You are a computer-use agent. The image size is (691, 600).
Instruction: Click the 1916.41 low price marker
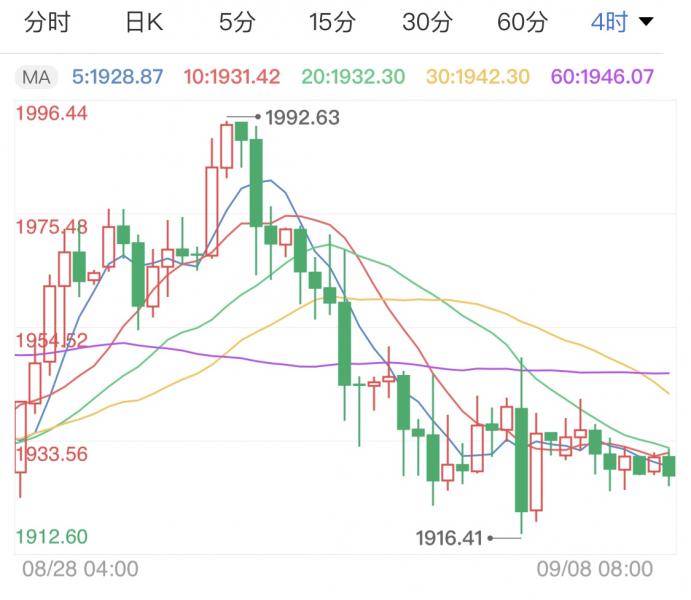tap(450, 539)
